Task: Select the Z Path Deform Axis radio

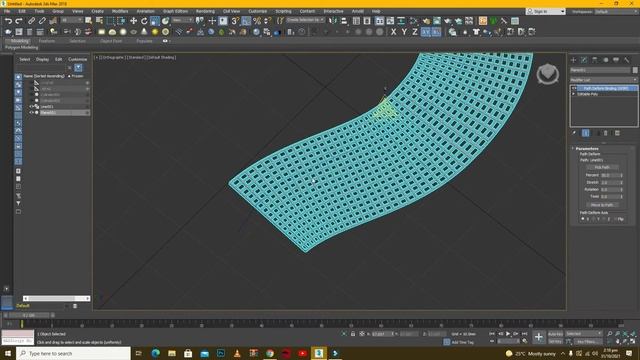Action: (604, 219)
